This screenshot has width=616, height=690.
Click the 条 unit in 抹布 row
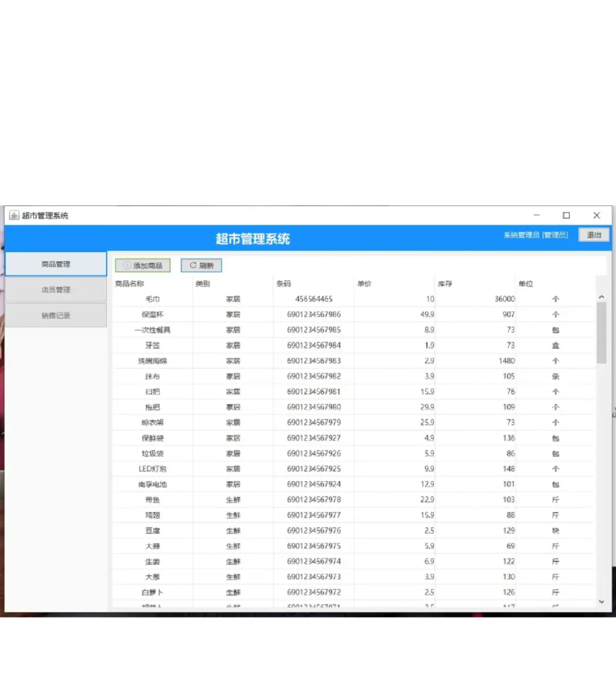(x=556, y=376)
